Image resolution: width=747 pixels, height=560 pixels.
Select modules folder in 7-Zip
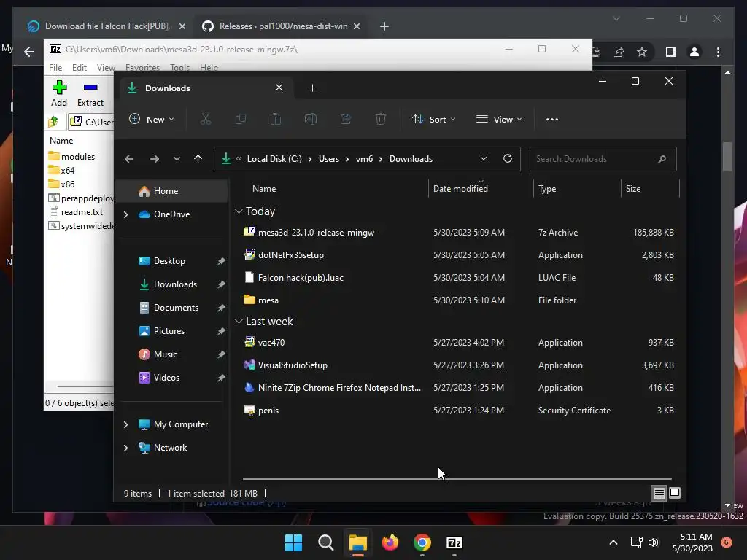click(x=71, y=156)
